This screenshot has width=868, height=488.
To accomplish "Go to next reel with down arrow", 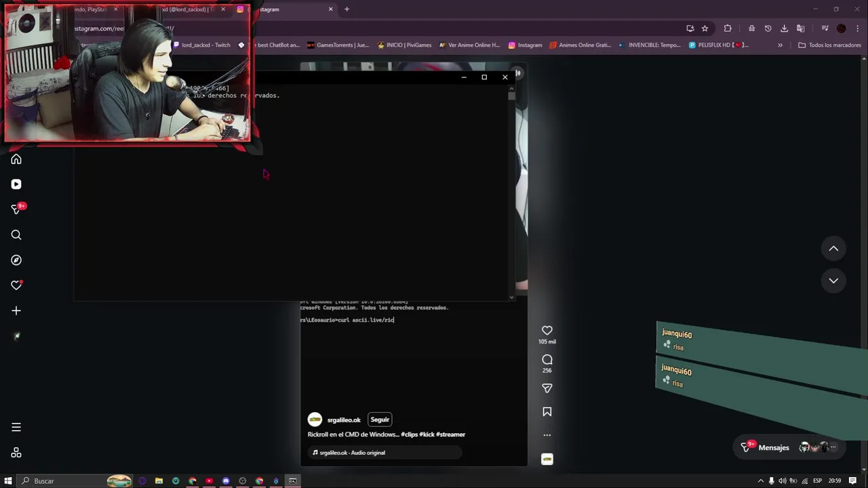I will [x=833, y=280].
